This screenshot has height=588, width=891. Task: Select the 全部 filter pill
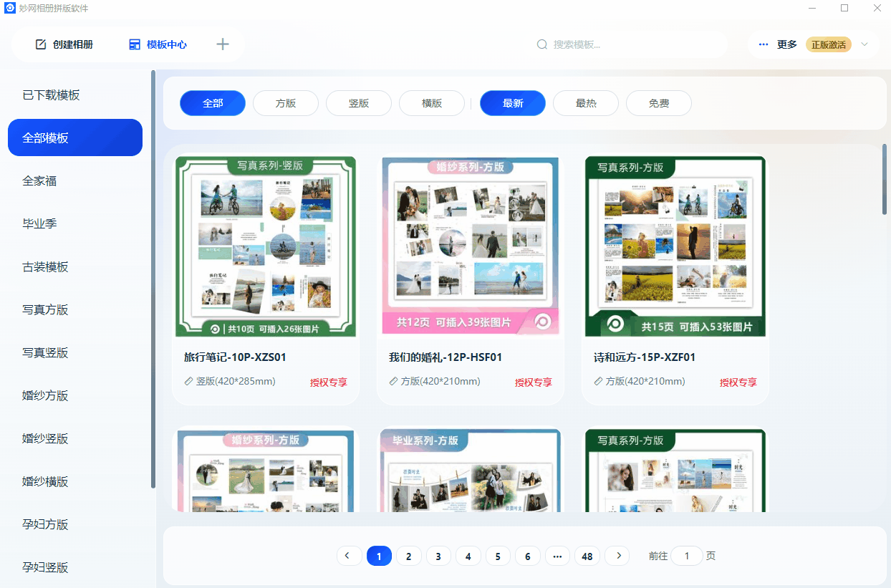[213, 103]
